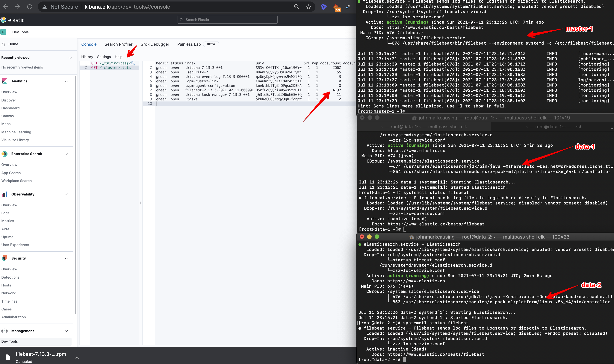614x364 pixels.
Task: Switch to the Search Profiler tab
Action: [119, 44]
